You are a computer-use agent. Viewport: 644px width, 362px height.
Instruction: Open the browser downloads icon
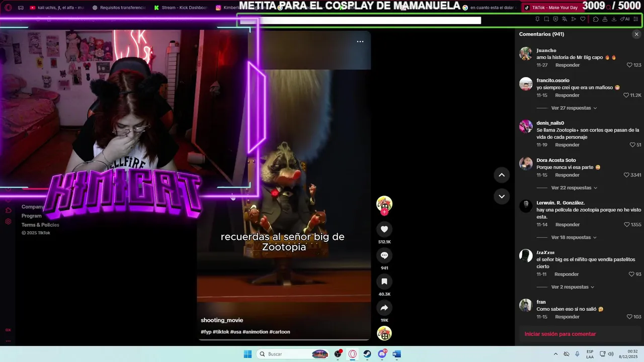(x=614, y=19)
